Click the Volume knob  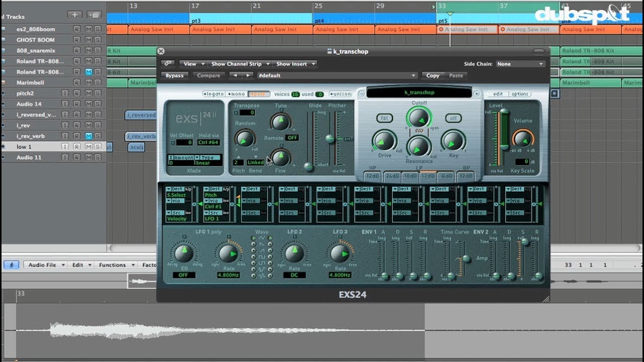coord(523,139)
